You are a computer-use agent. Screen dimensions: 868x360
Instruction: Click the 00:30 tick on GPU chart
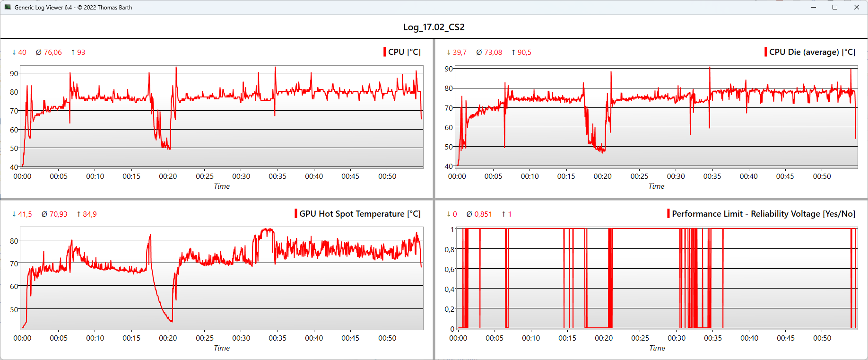click(x=241, y=338)
